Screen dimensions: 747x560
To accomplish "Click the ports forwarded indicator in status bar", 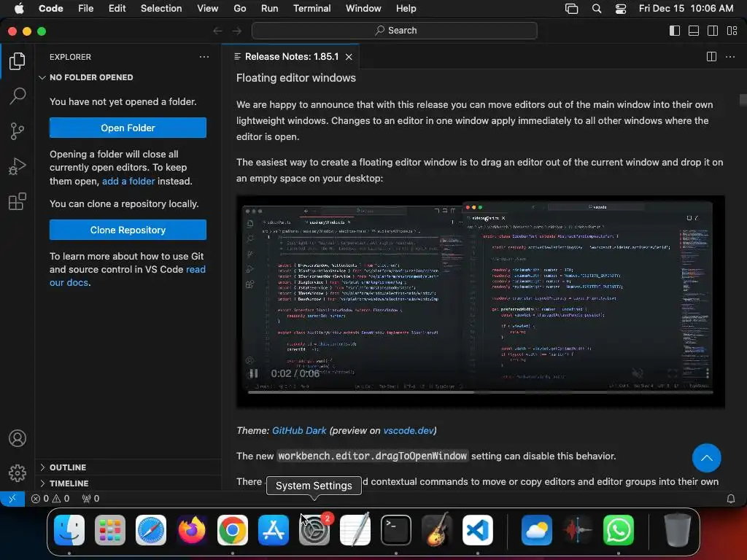I will pyautogui.click(x=90, y=499).
